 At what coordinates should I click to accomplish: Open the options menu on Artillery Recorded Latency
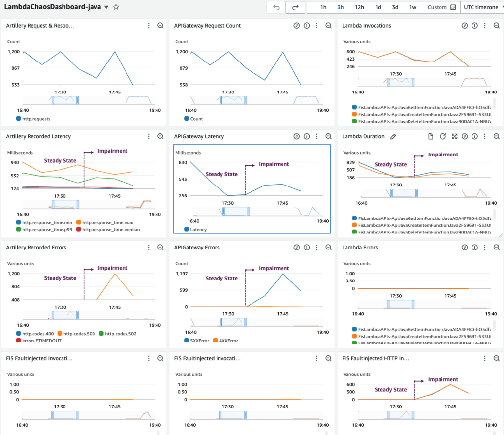point(149,136)
